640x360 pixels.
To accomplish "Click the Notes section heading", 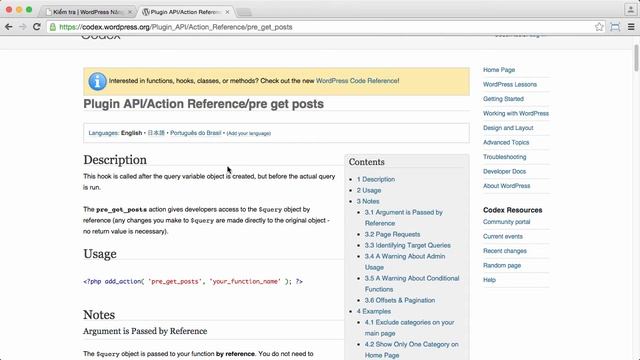I will (x=99, y=315).
